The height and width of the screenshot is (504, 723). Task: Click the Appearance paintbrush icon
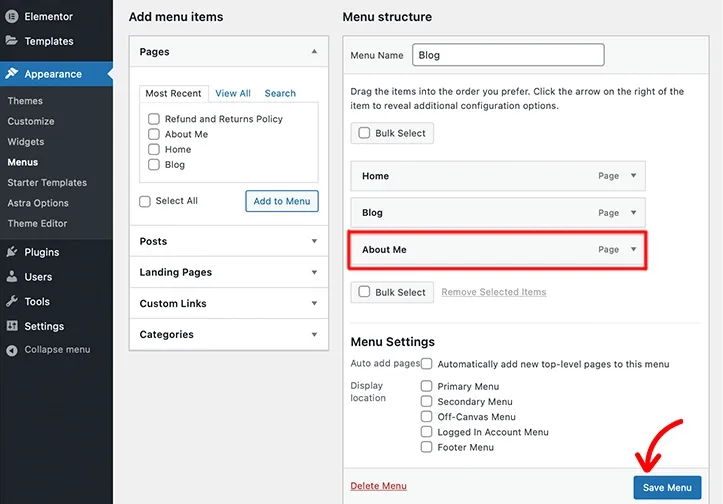tap(12, 73)
